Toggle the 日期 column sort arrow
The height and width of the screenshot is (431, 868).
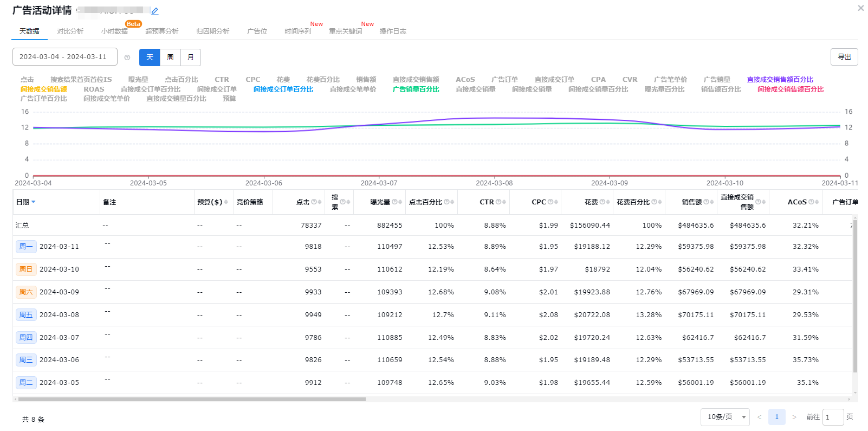tap(34, 202)
